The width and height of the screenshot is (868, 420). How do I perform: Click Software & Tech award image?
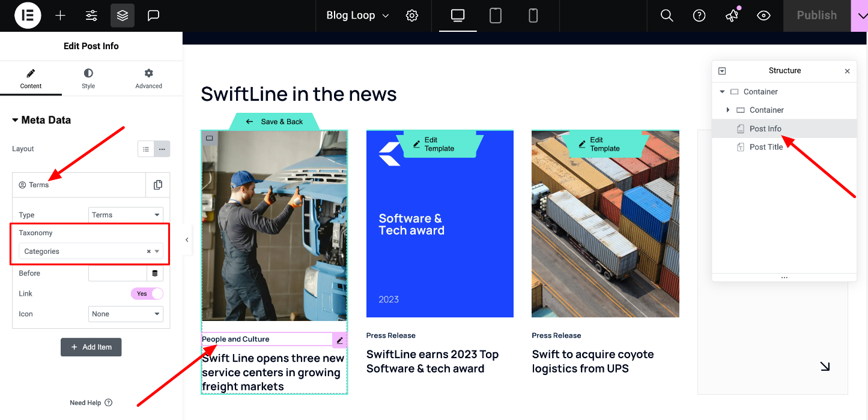(440, 224)
